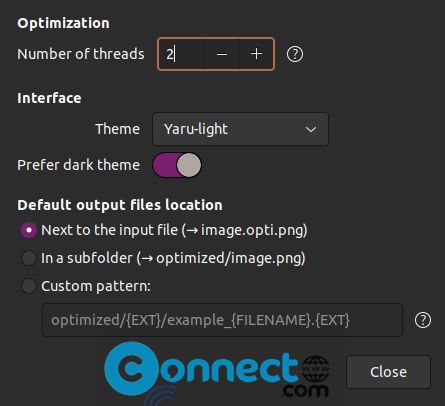
Task: Click the globe icon in Connect watermark
Action: pos(315,369)
